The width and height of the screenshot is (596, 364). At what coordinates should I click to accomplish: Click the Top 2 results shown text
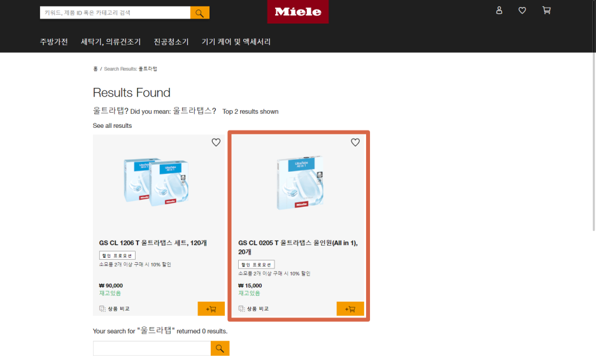tap(250, 112)
